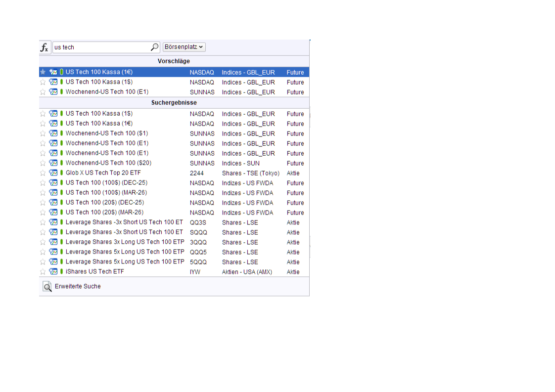
Task: Open chart icon for Kassa (1€) in Suchergebnisse
Action: click(x=53, y=124)
